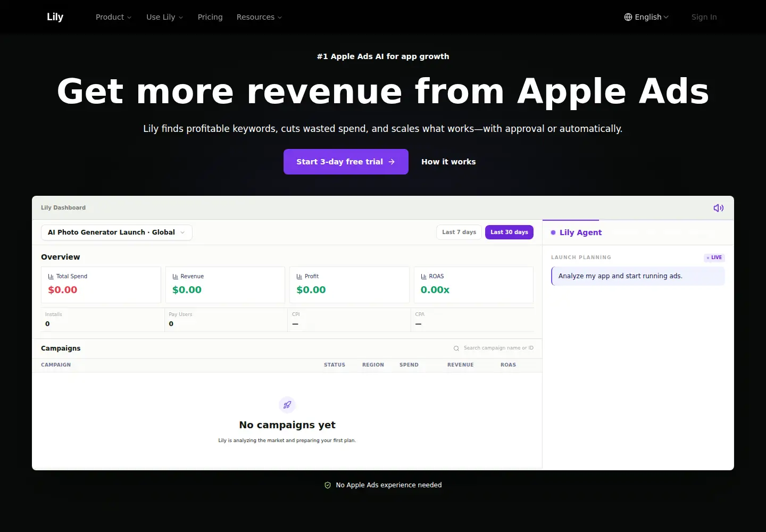The height and width of the screenshot is (532, 766).
Task: Click the Pay Users metric
Action: point(225,319)
